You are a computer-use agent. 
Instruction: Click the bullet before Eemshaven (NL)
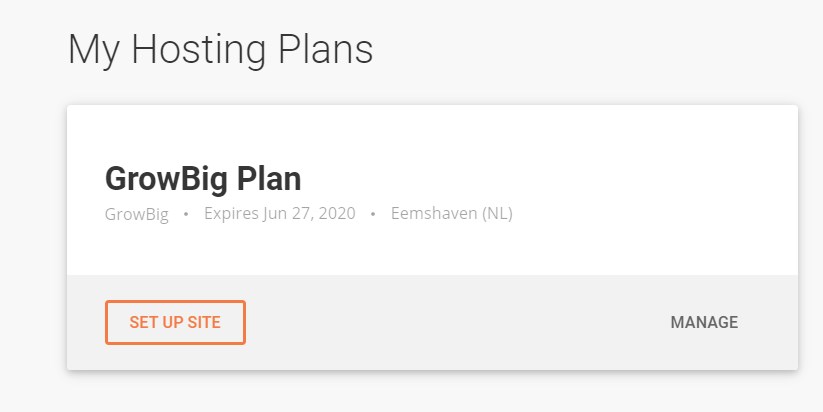(373, 214)
